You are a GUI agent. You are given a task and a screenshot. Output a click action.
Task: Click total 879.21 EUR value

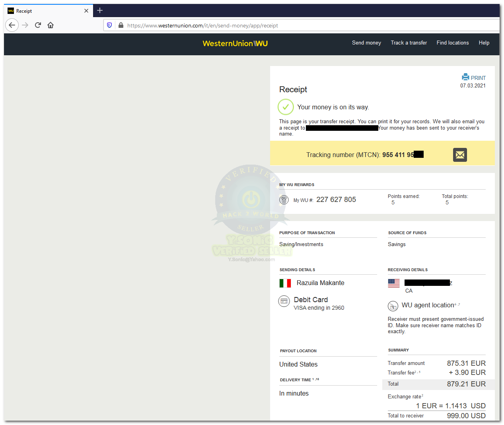466,384
